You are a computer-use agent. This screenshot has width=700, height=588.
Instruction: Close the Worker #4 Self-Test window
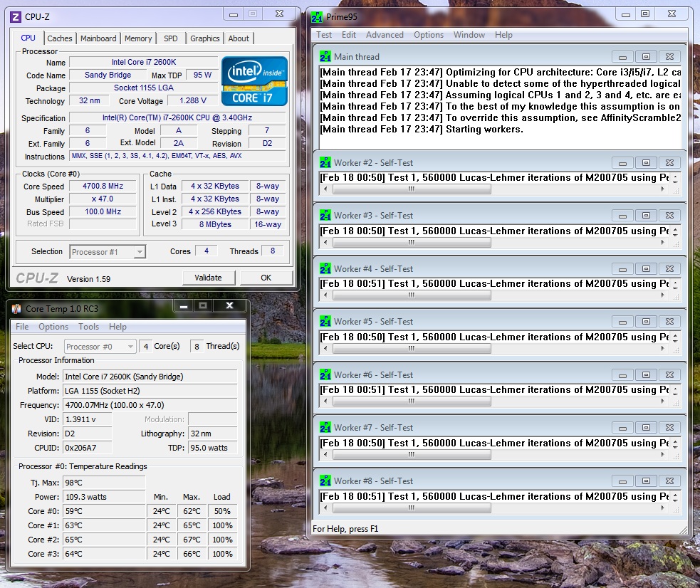[669, 269]
